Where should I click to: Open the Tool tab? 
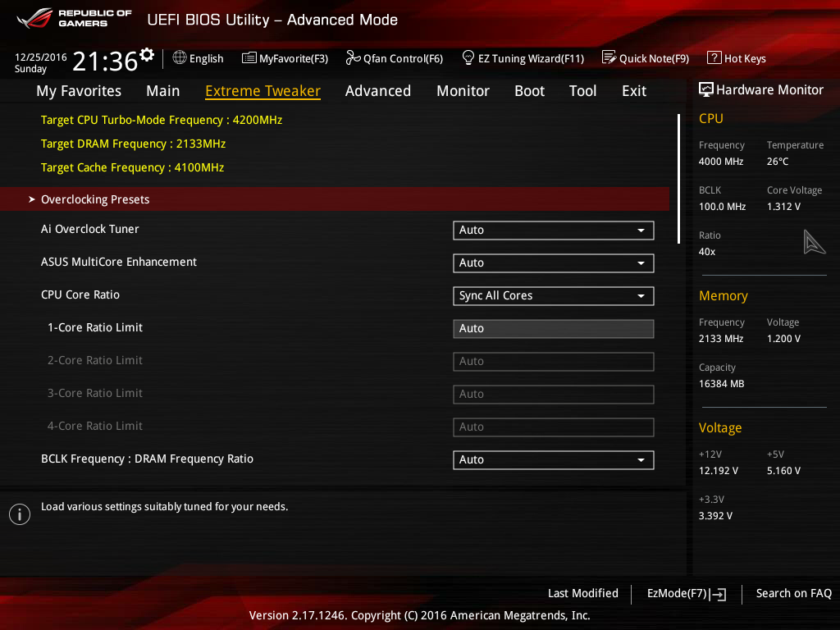(x=582, y=91)
